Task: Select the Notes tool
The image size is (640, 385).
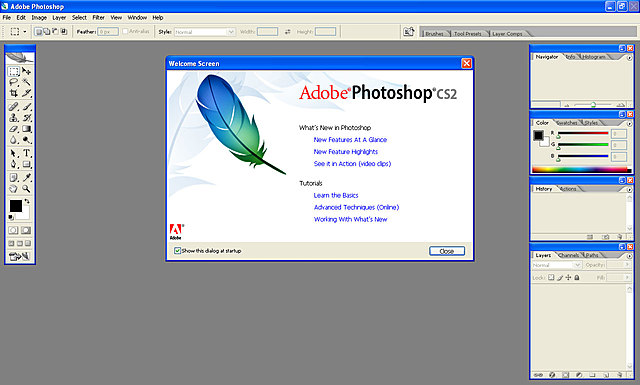Action: click(13, 178)
